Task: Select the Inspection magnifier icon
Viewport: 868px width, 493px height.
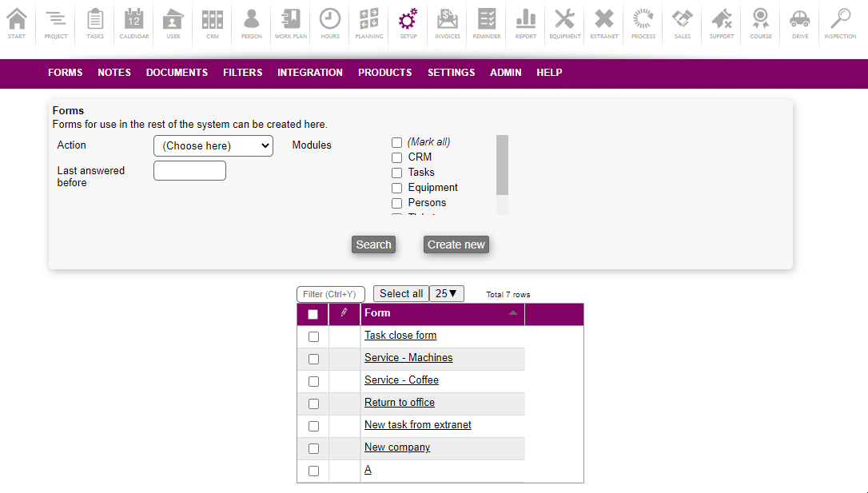Action: click(840, 22)
